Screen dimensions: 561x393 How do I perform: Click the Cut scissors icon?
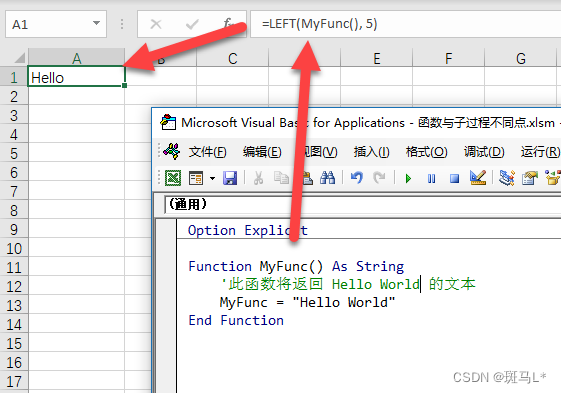point(258,178)
